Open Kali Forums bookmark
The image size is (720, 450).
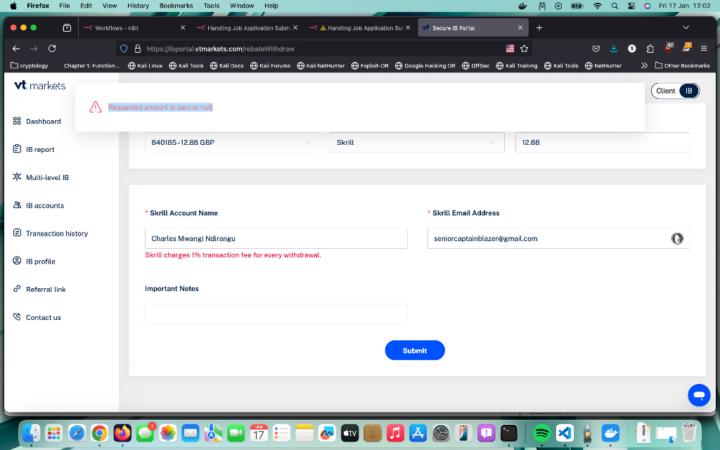click(x=270, y=66)
